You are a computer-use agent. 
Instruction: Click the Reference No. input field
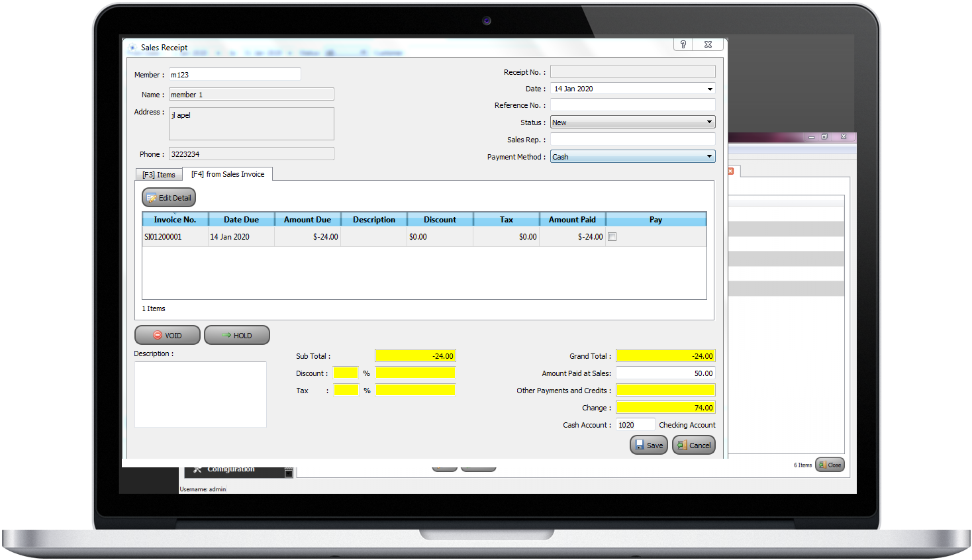pyautogui.click(x=632, y=105)
